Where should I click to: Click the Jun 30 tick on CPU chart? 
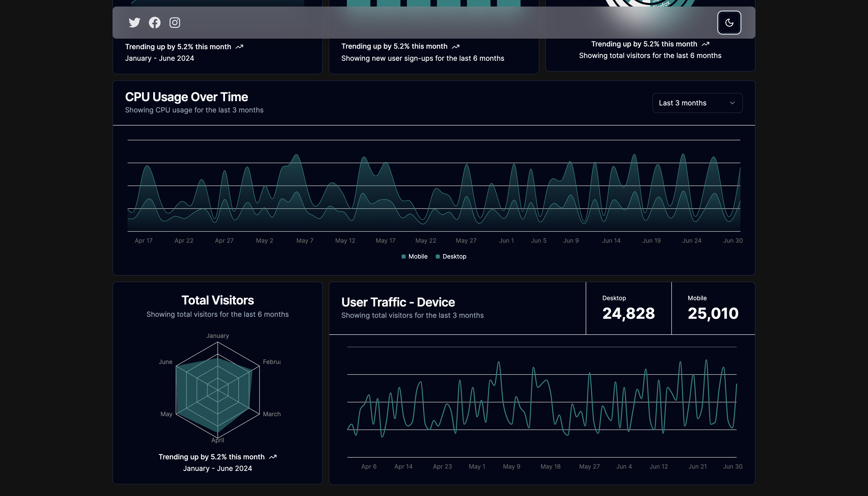coord(733,240)
